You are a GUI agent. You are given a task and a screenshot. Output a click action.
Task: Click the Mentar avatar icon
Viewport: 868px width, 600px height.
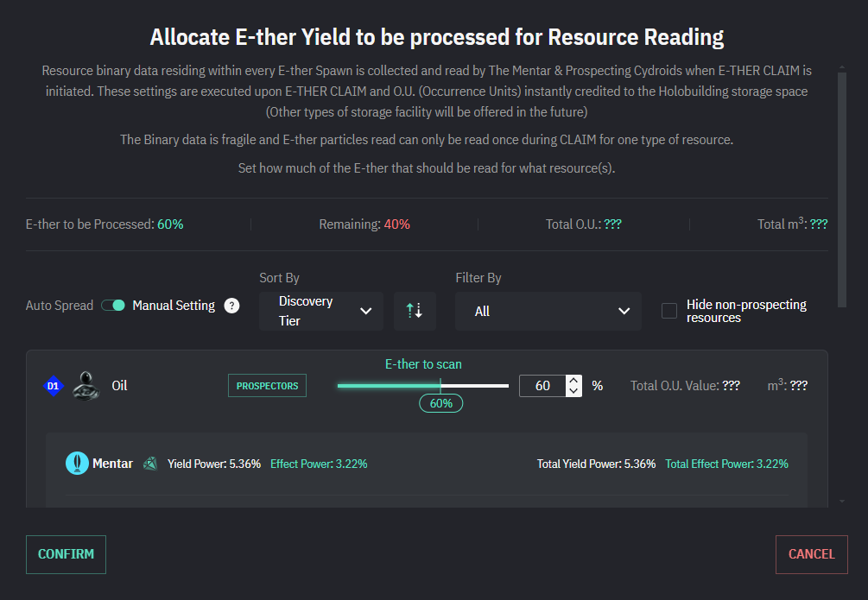[x=78, y=464]
